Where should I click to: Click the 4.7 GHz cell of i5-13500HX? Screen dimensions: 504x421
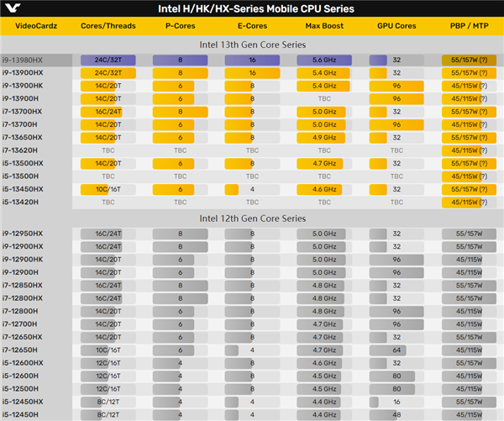click(x=324, y=163)
